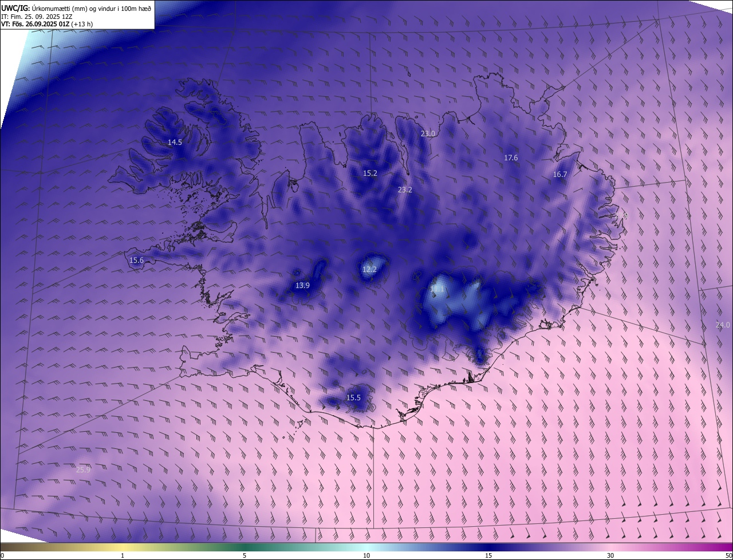Click the 23.0 value label

click(x=428, y=133)
